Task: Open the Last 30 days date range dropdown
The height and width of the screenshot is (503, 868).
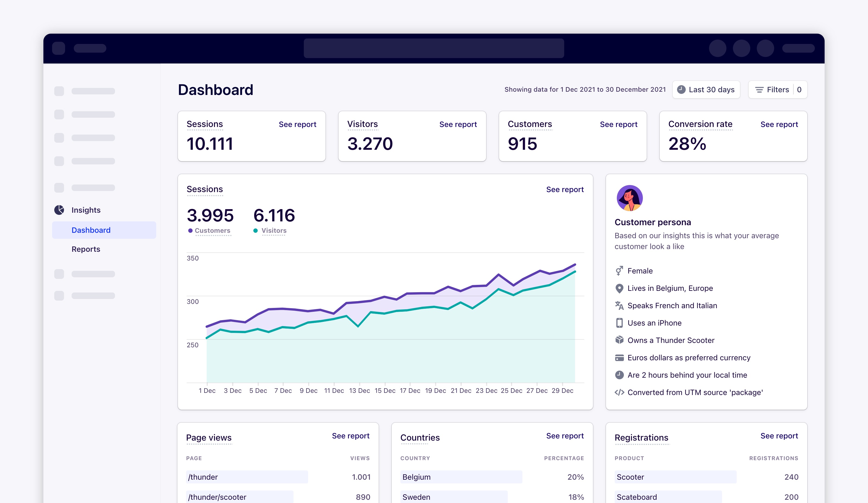Action: (x=706, y=90)
